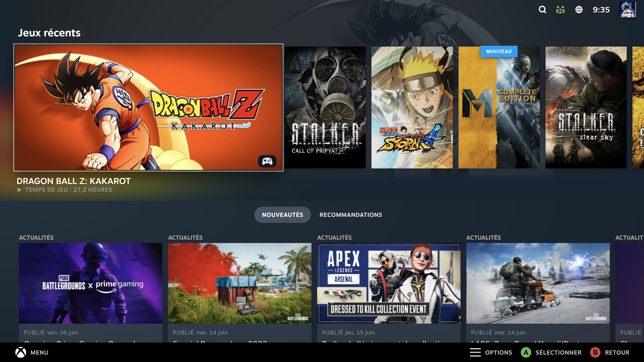The image size is (644, 362).
Task: Select S.T.A.L.K.E.R. Call of Pripyat cover
Action: [x=325, y=107]
